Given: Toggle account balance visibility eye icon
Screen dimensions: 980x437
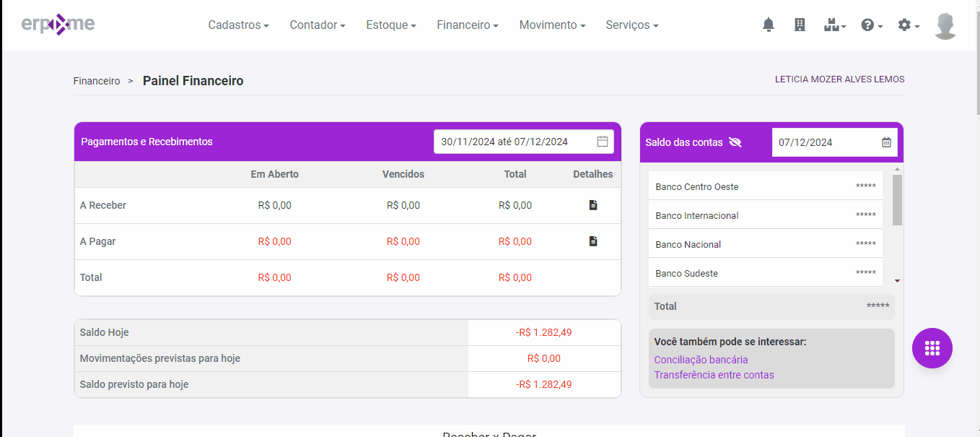Looking at the screenshot, I should coord(735,142).
